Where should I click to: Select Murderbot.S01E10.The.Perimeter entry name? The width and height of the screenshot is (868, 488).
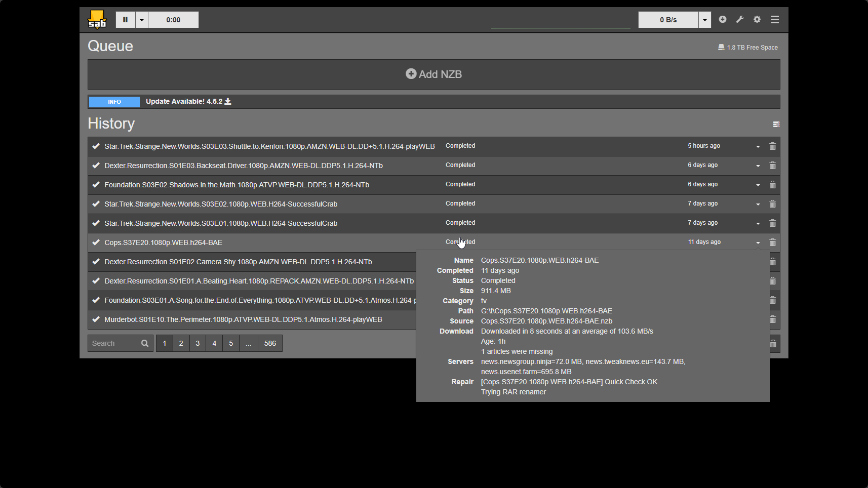pyautogui.click(x=243, y=319)
